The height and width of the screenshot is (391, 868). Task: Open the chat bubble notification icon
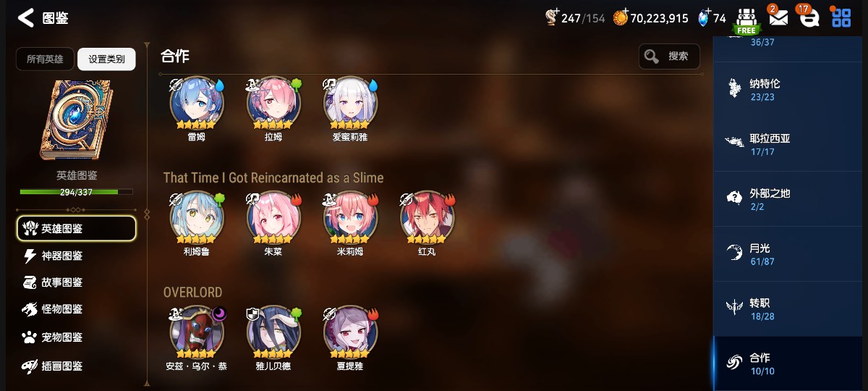(809, 18)
